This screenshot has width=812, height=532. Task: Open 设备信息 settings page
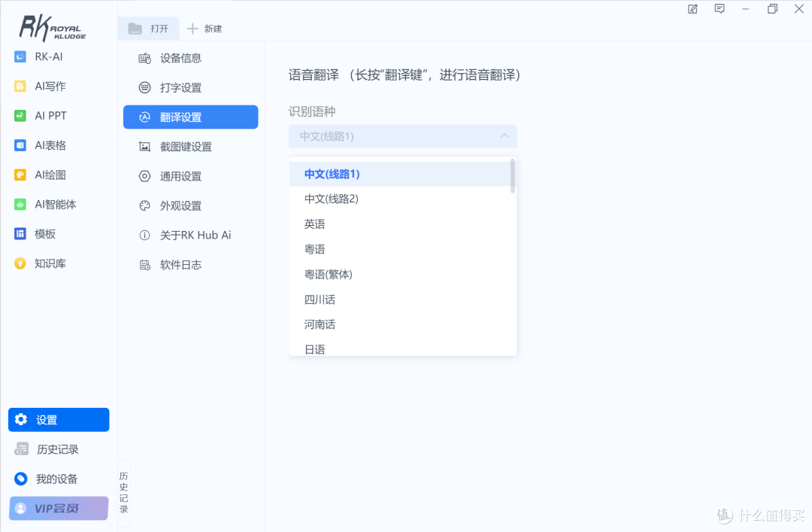tap(190, 58)
